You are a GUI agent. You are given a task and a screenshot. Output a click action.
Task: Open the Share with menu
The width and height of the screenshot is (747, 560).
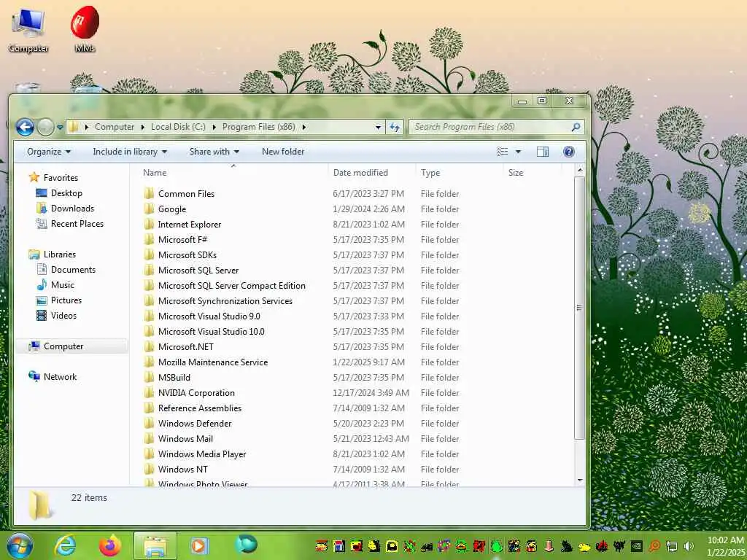[214, 152]
